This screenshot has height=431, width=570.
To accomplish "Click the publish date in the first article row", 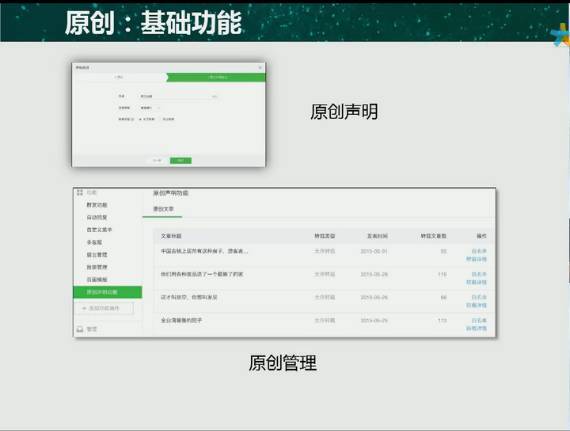I will click(374, 251).
